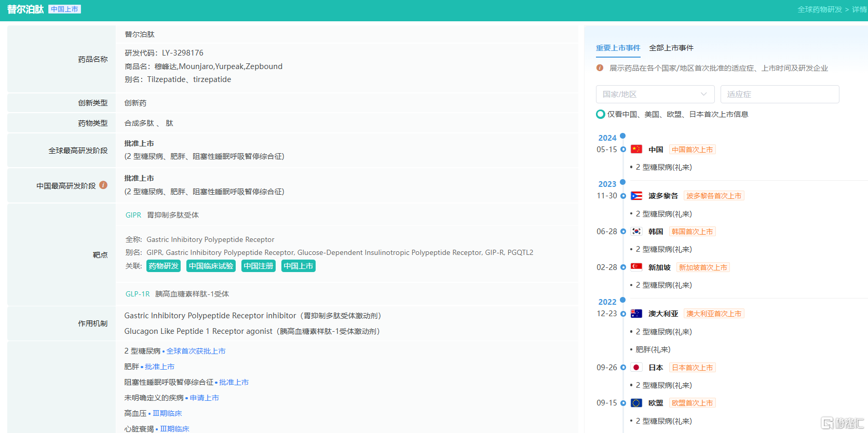Click the 02-28 Singapore timeline node
The width and height of the screenshot is (868, 433).
623,267
